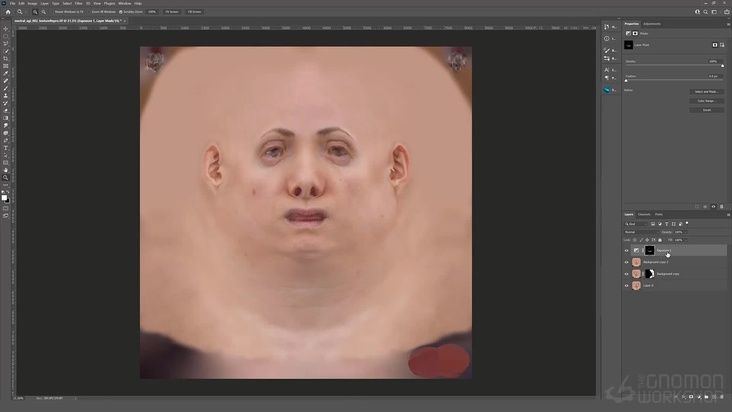Click Lock position icon in Layers
The height and width of the screenshot is (412, 732).
[647, 240]
